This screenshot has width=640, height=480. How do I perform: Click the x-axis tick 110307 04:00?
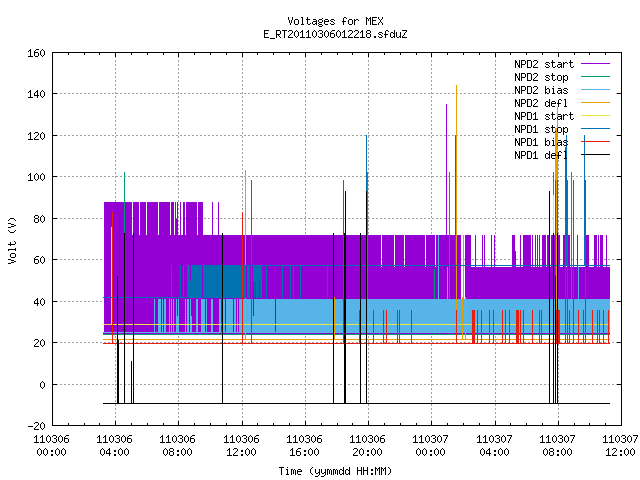[494, 446]
